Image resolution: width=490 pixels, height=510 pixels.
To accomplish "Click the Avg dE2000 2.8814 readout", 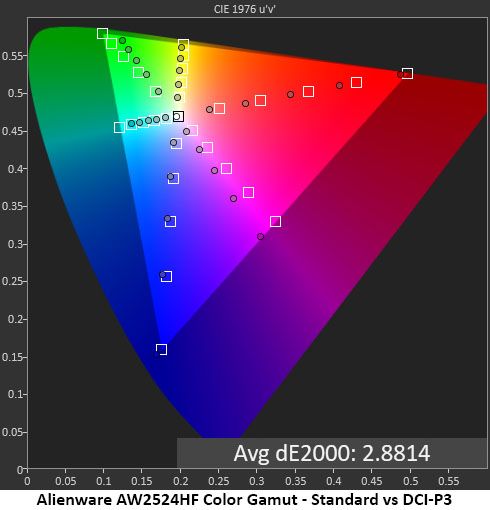I will coord(332,453).
